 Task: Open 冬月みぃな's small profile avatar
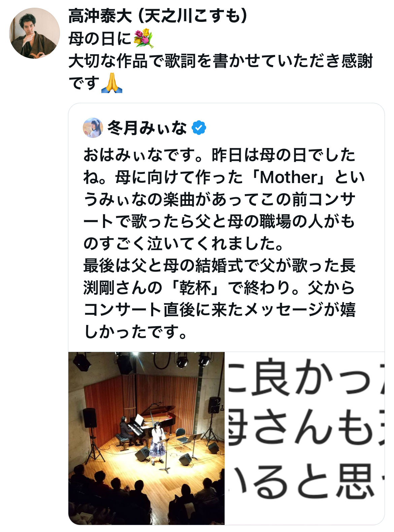pyautogui.click(x=93, y=128)
